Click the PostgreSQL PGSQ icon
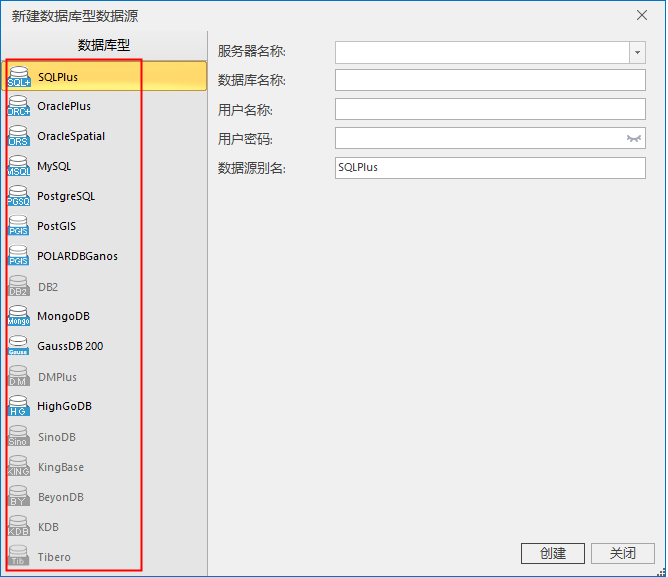The width and height of the screenshot is (668, 577). 19,196
